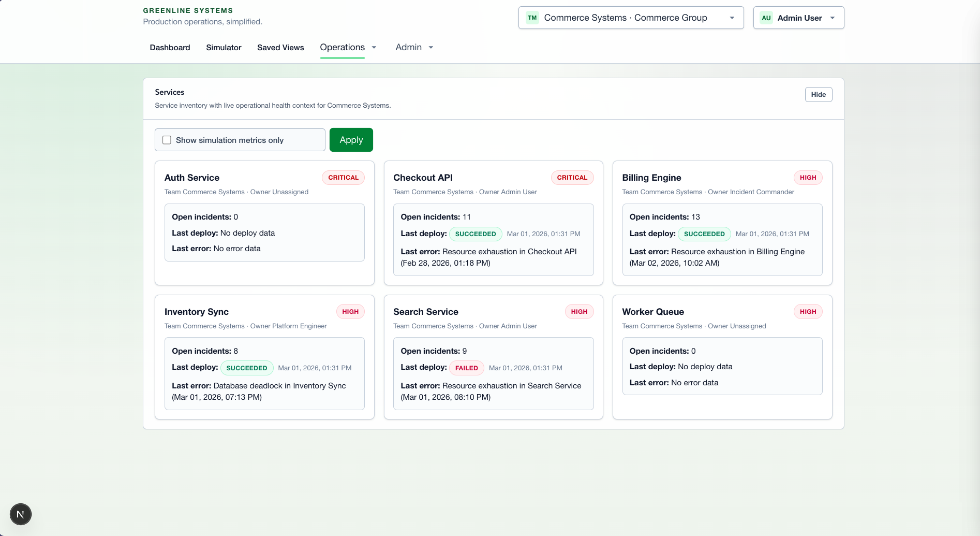980x536 pixels.
Task: Open the Simulator tab
Action: [224, 47]
